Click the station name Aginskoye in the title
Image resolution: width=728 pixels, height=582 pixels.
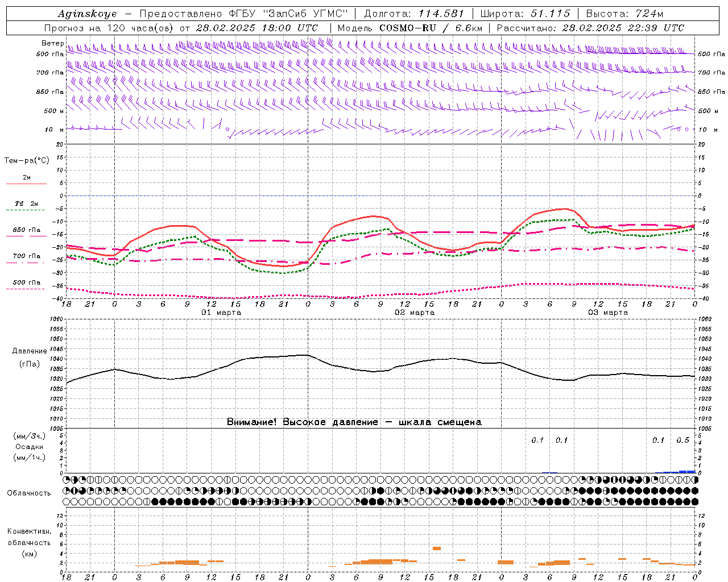(87, 14)
